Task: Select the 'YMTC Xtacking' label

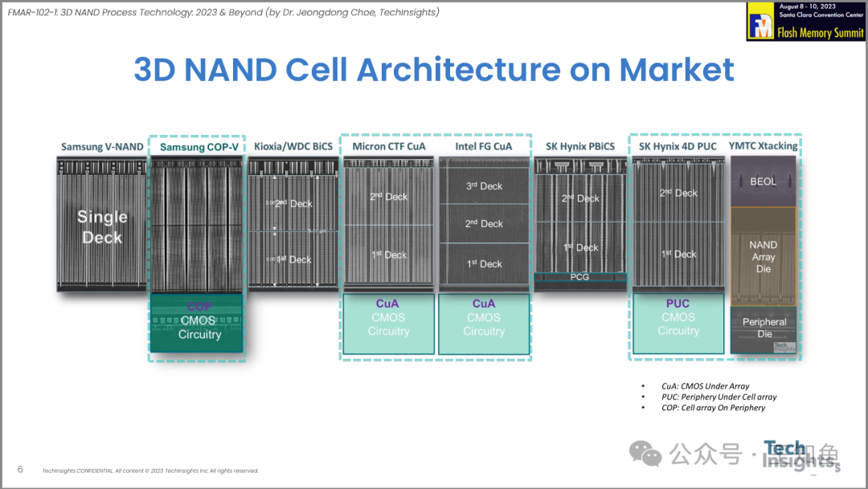Action: point(764,146)
